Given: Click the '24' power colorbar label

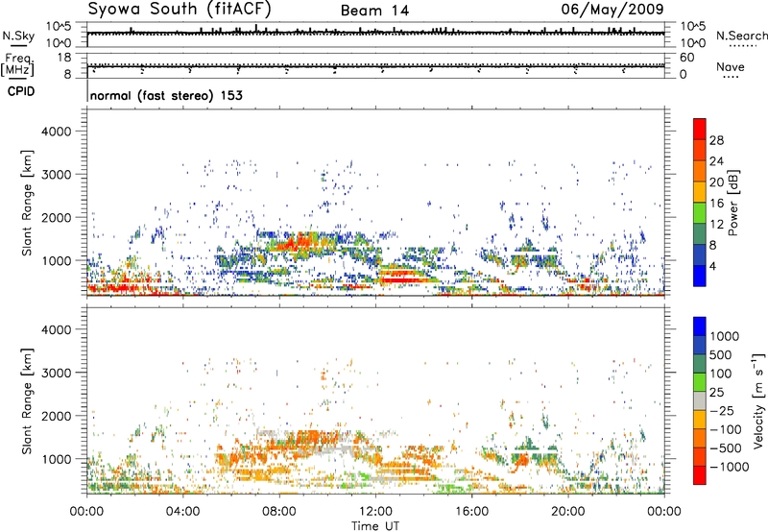Looking at the screenshot, I should (x=716, y=161).
